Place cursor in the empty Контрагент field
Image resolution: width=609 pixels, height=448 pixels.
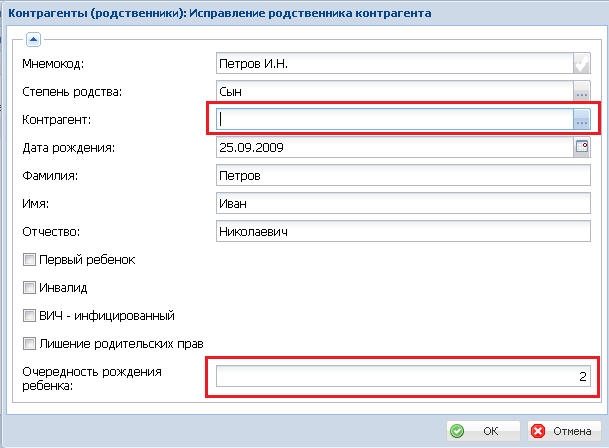click(x=392, y=120)
